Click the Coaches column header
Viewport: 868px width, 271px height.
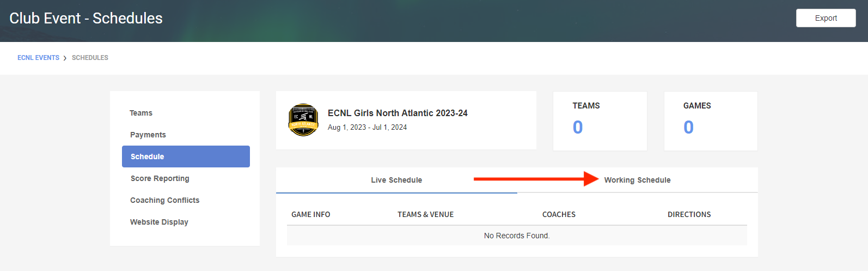pos(559,214)
